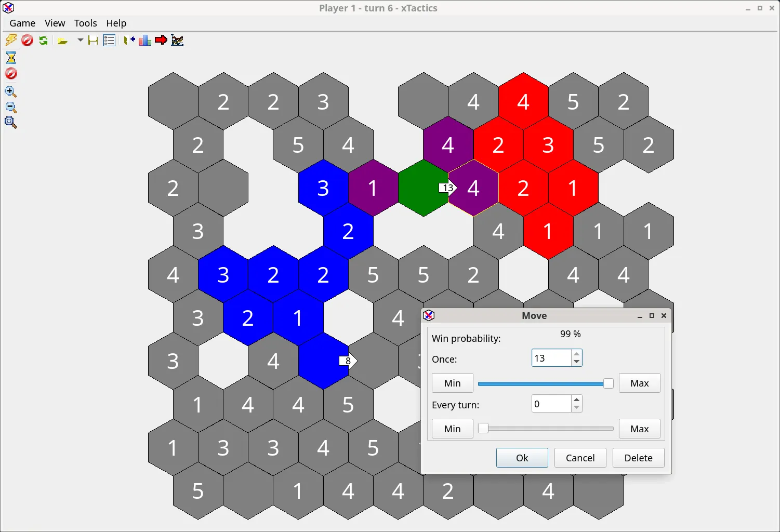The image size is (780, 532).
Task: Focus the Every turn value field showing 0
Action: click(x=551, y=404)
